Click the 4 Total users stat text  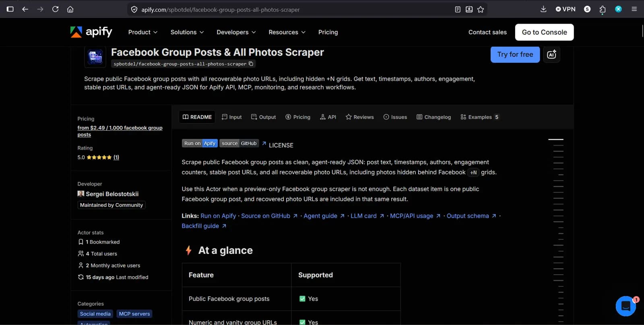pos(101,254)
